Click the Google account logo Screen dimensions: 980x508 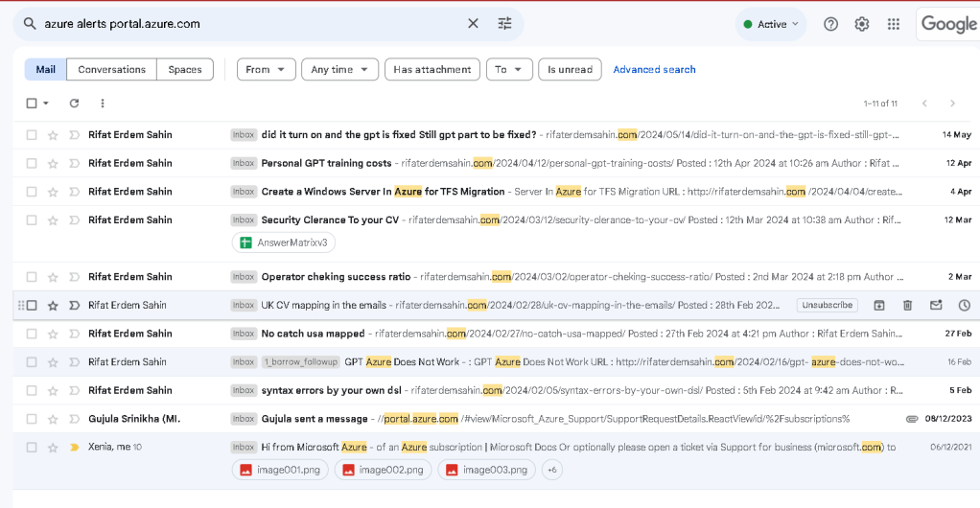[x=948, y=24]
